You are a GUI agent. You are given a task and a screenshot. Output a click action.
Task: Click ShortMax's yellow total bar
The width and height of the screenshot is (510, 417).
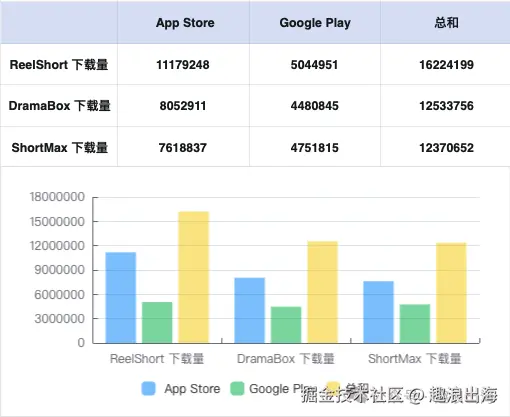(451, 293)
